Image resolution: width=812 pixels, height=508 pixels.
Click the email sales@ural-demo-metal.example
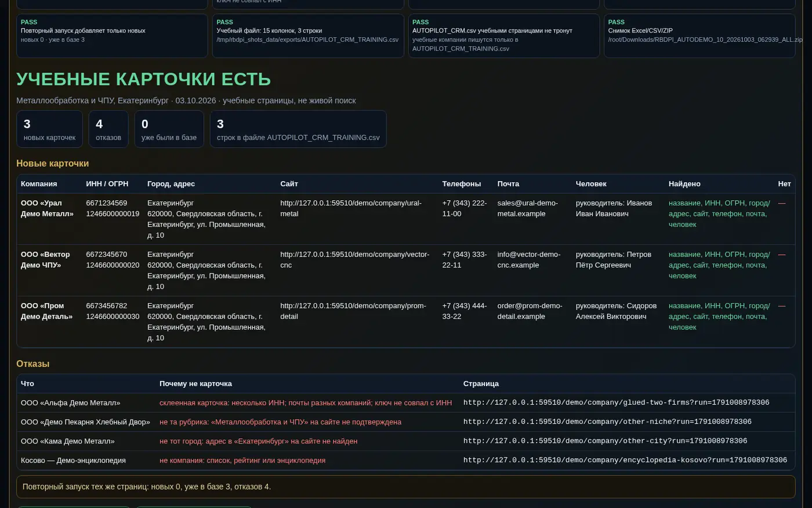[x=528, y=208]
